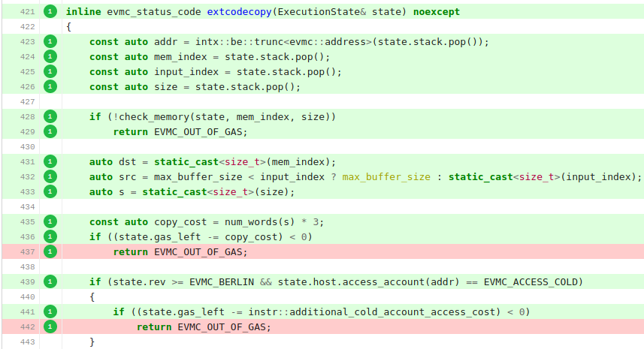Viewport: 644px width, 349px height.
Task: Click EVMC_OUT_OF_GAS on line 429
Action: [x=198, y=132]
